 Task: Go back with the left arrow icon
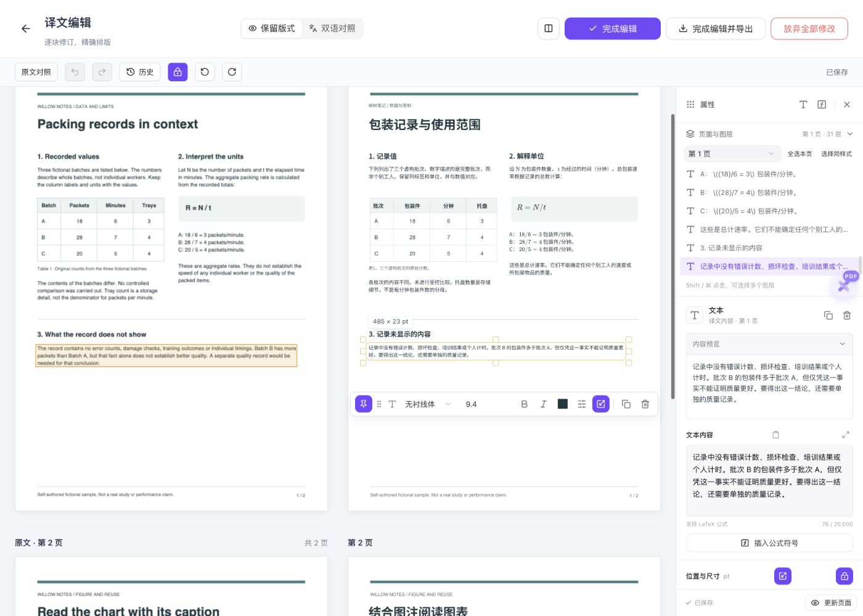point(26,28)
